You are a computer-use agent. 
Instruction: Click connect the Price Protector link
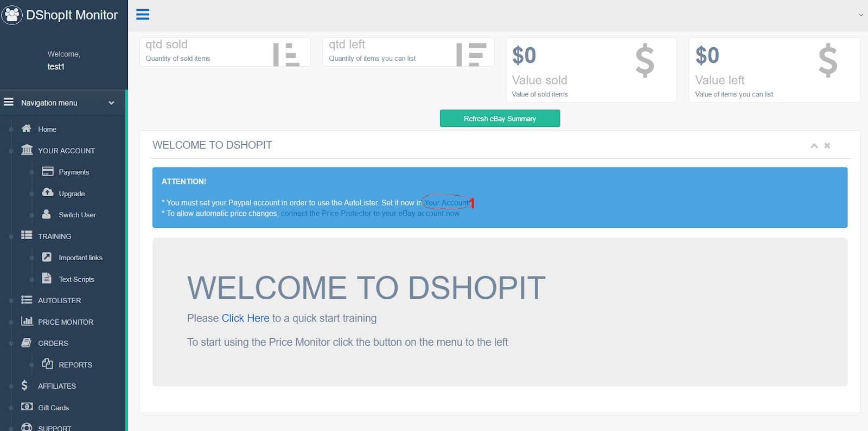370,214
